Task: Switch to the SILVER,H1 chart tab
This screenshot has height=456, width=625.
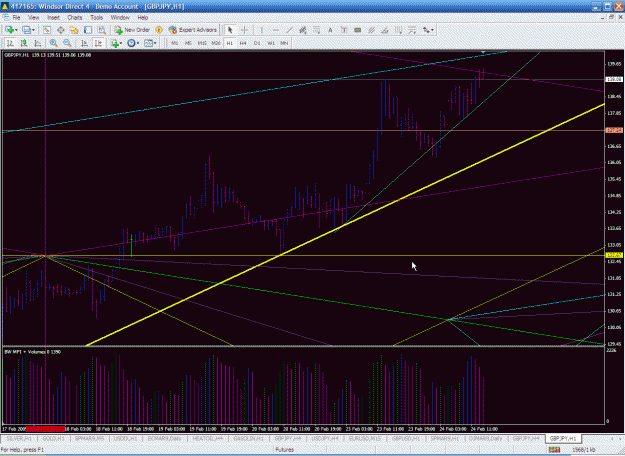Action: (19, 438)
